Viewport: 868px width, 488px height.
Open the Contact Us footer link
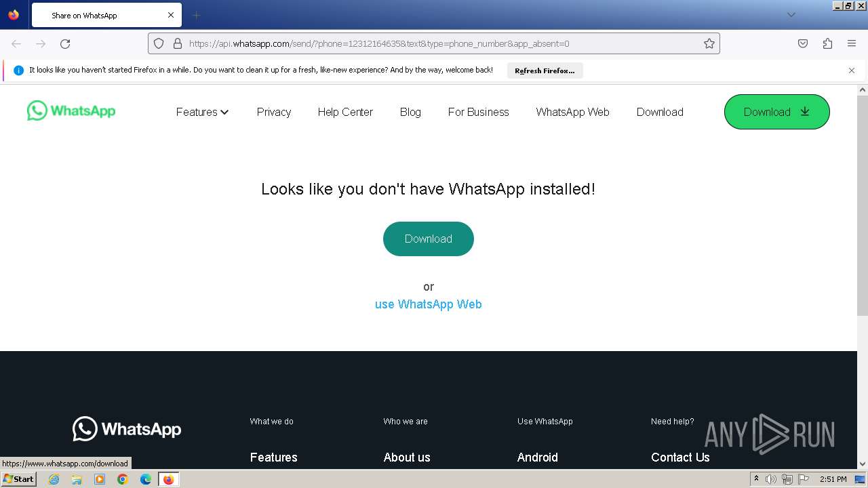coord(680,457)
